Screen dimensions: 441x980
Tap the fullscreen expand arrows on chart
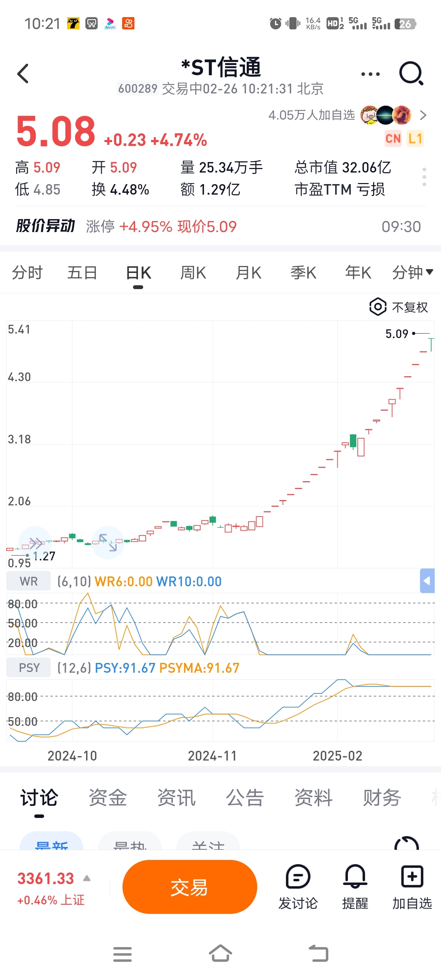pyautogui.click(x=108, y=542)
